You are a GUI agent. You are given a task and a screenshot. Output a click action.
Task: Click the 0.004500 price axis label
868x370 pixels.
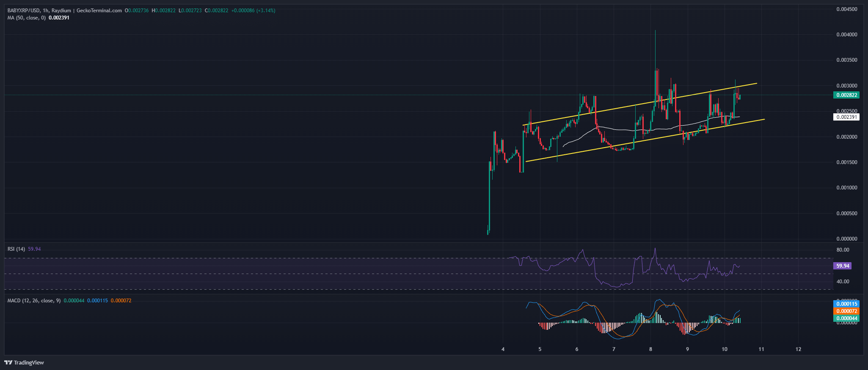point(847,9)
